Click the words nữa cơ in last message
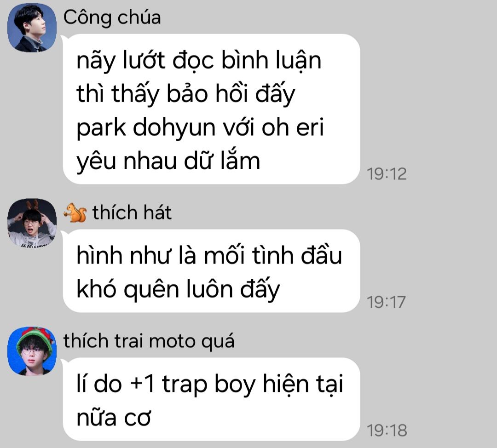The height and width of the screenshot is (448, 497). (114, 418)
